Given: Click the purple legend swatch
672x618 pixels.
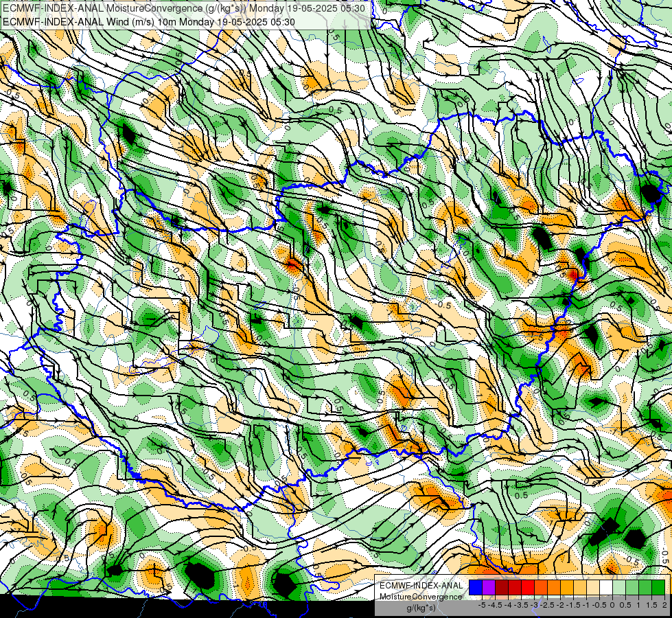Looking at the screenshot, I should pos(489,587).
